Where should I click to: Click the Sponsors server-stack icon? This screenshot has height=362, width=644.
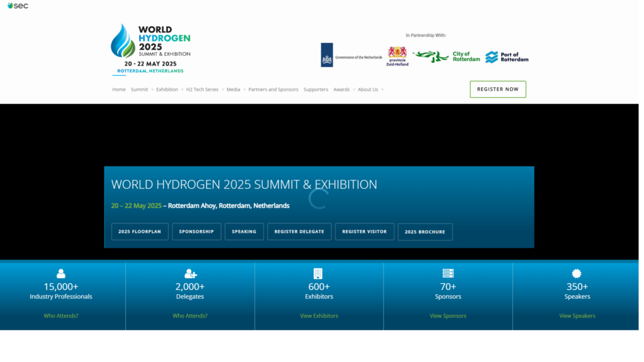[448, 273]
